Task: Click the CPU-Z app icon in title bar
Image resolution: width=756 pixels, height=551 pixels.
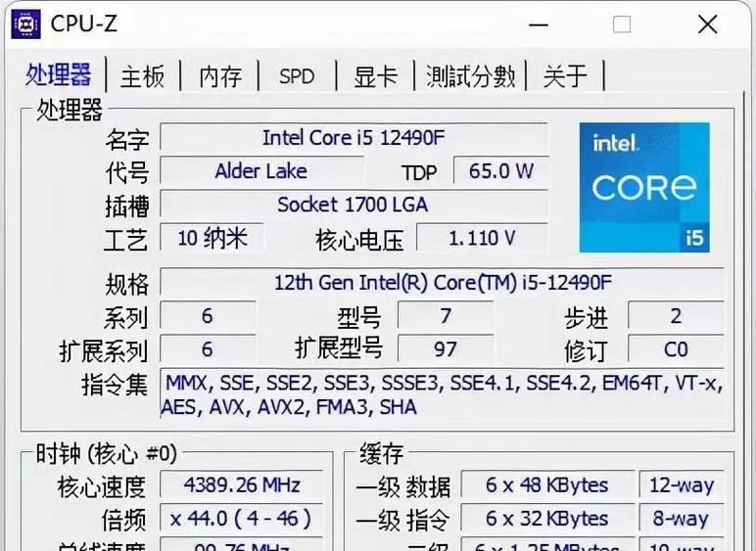Action: tap(25, 24)
